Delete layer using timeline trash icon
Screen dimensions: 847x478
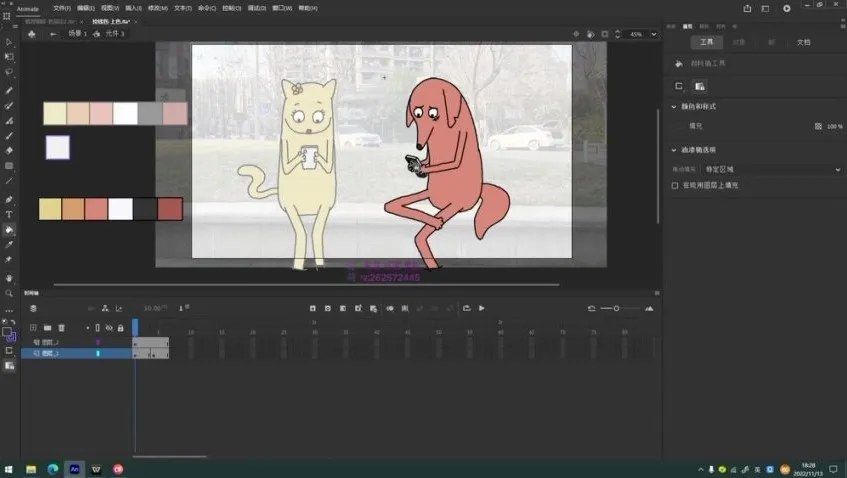click(61, 327)
